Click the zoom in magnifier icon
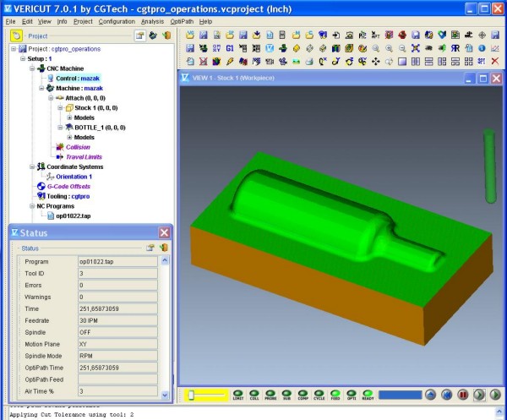The image size is (507, 420). click(389, 48)
